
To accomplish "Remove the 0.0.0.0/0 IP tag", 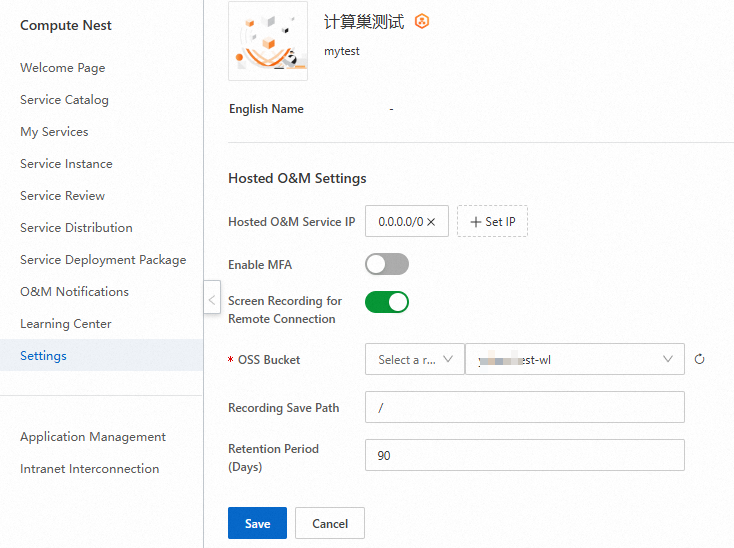I will pyautogui.click(x=431, y=222).
